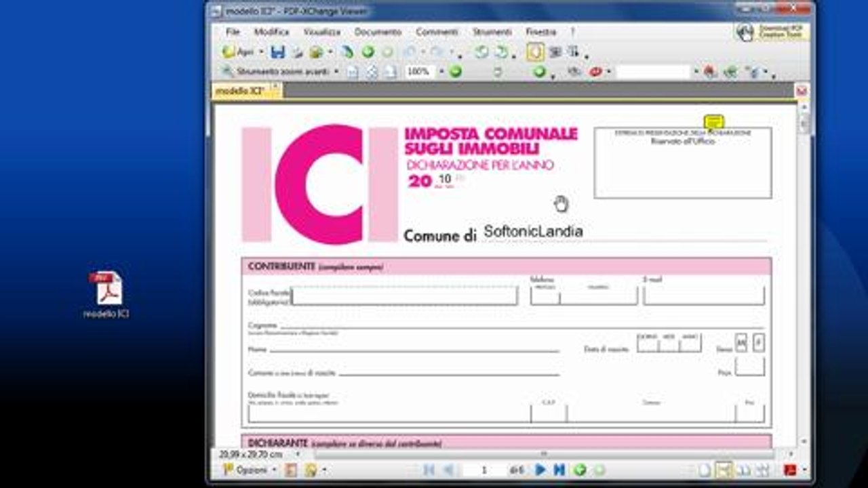Viewport: 868px width, 488px height.
Task: Click the print icon in the toolbar
Action: [297, 52]
